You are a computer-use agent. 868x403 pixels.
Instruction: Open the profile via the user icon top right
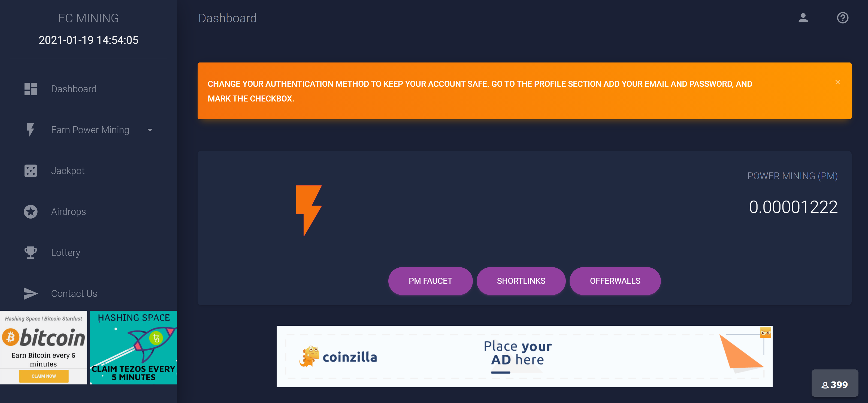[x=803, y=18]
